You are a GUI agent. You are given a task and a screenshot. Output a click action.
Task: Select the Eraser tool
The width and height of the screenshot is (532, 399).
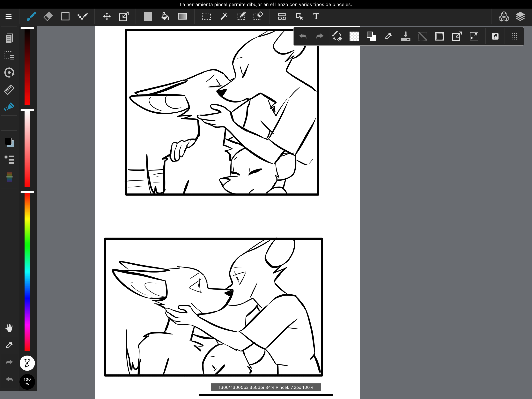pyautogui.click(x=48, y=16)
